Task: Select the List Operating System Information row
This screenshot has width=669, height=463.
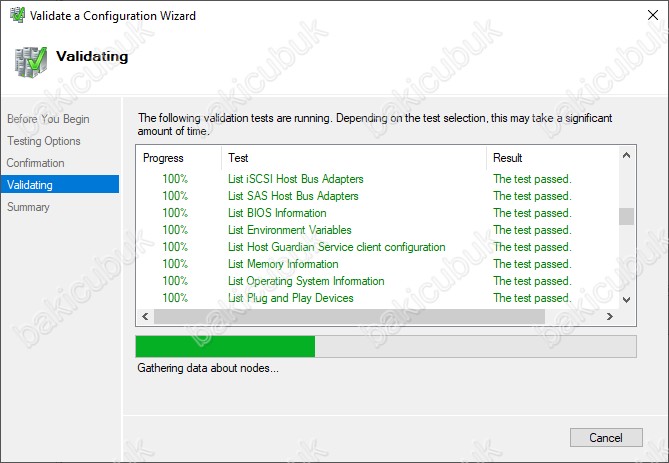Action: tap(377, 281)
